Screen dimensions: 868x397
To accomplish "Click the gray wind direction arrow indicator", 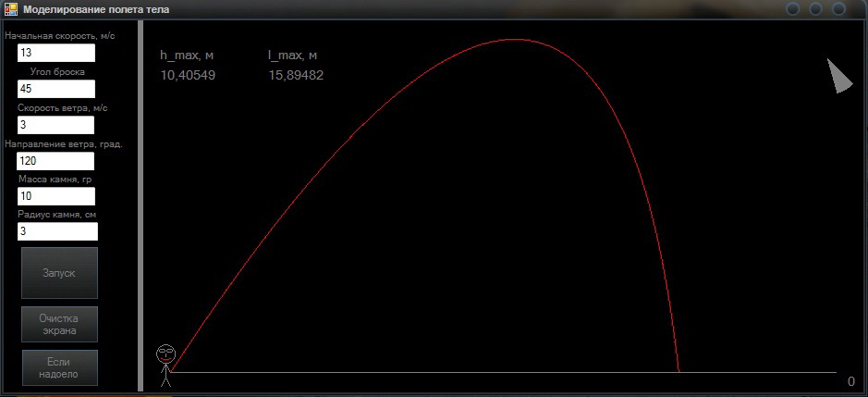I will 840,76.
